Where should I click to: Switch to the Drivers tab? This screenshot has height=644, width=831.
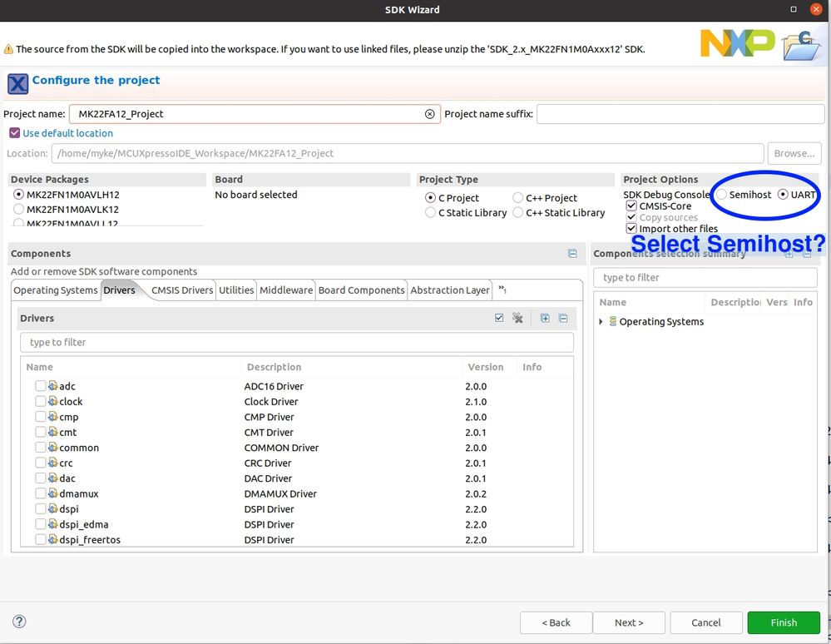coord(119,290)
